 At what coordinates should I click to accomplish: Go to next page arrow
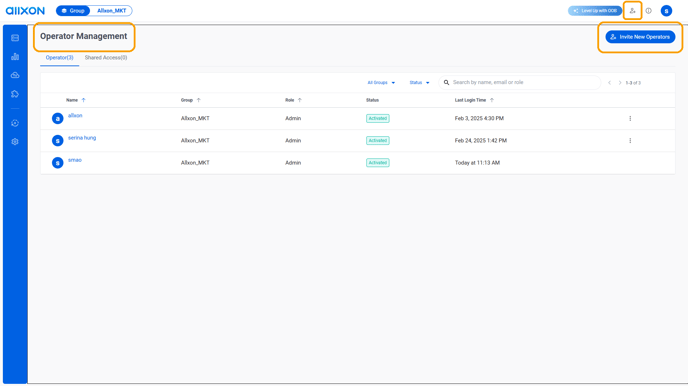point(620,82)
